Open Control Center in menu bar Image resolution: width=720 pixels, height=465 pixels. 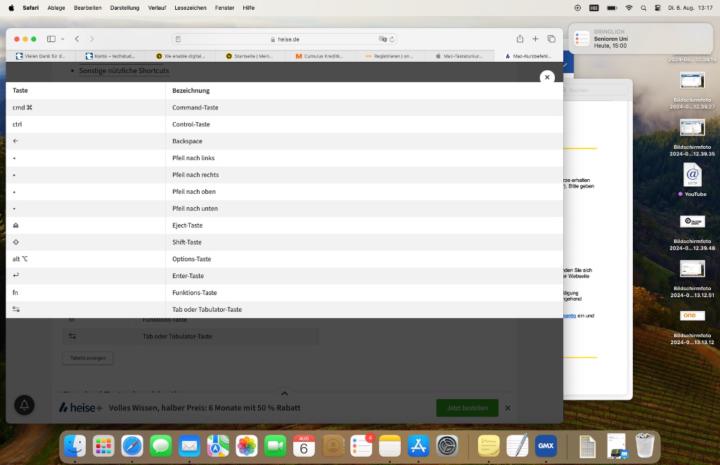658,8
